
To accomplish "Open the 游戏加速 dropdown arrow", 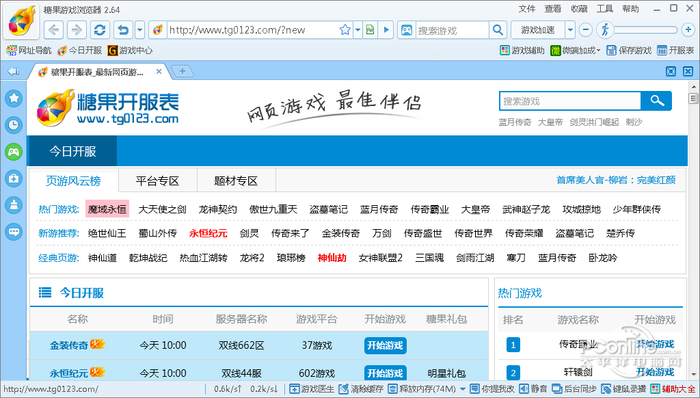I will click(570, 30).
